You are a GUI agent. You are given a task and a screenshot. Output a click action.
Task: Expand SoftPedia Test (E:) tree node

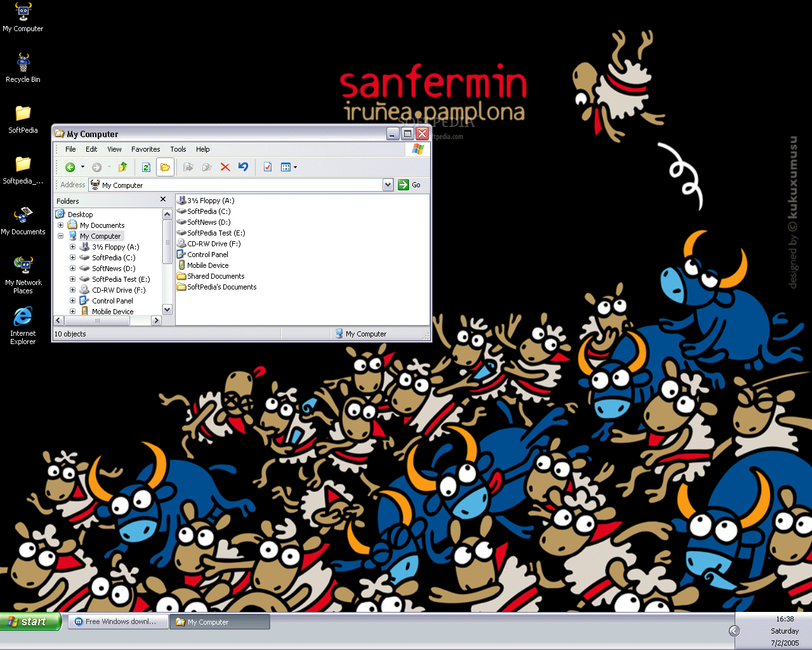pos(72,279)
